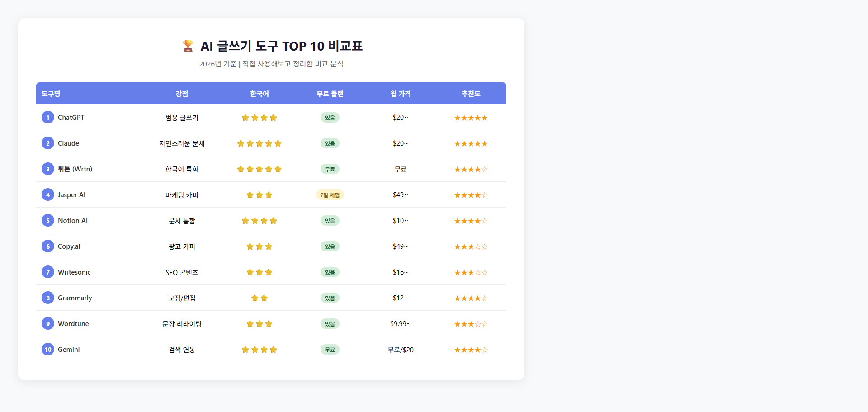The image size is (868, 412).
Task: Select the 도구명 header tab
Action: click(51, 94)
